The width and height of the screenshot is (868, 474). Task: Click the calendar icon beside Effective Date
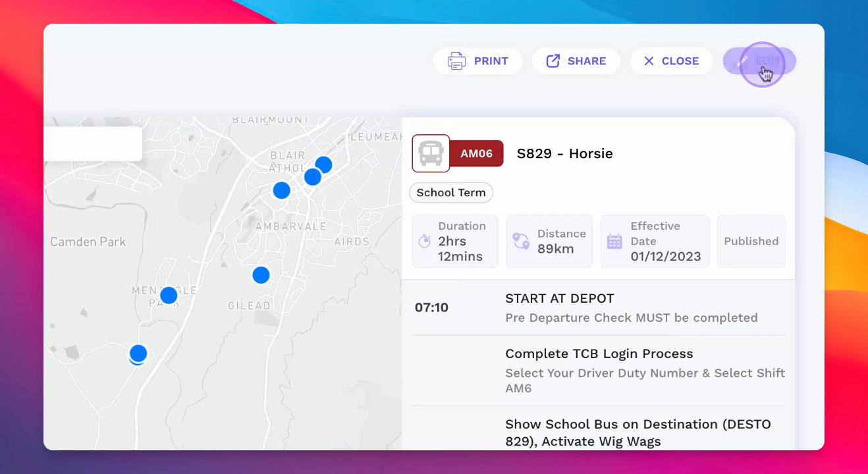[614, 241]
